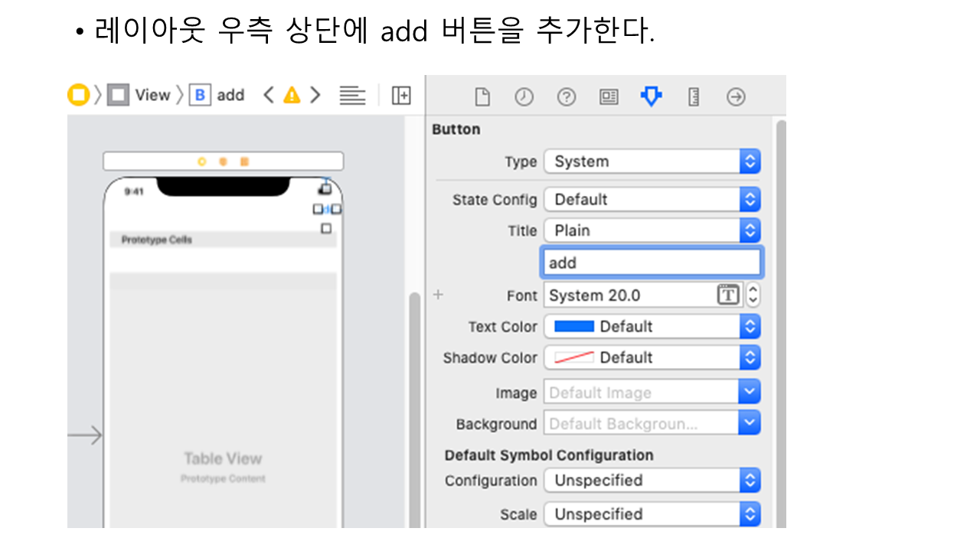Open the History inspector tab
This screenshot has width=980, height=551.
tap(524, 97)
